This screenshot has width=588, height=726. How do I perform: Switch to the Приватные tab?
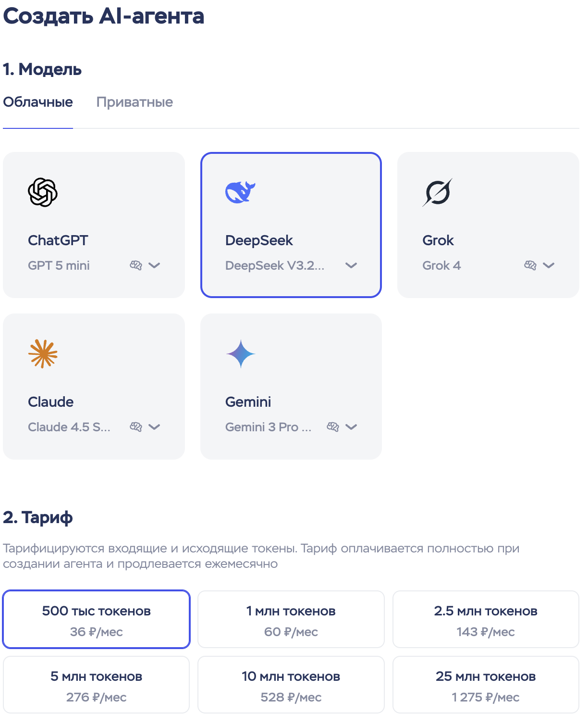point(135,102)
